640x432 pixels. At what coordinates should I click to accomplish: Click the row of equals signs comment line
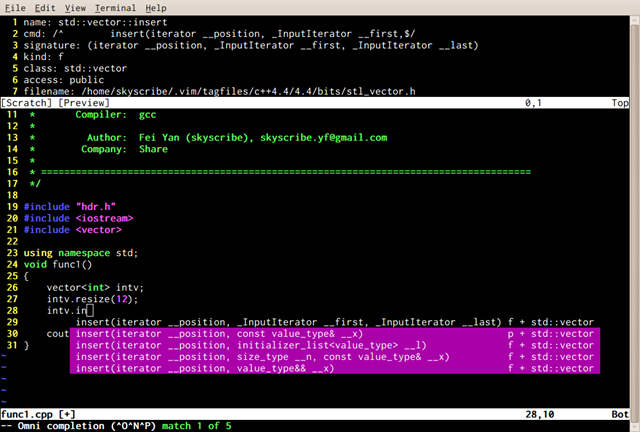click(280, 172)
